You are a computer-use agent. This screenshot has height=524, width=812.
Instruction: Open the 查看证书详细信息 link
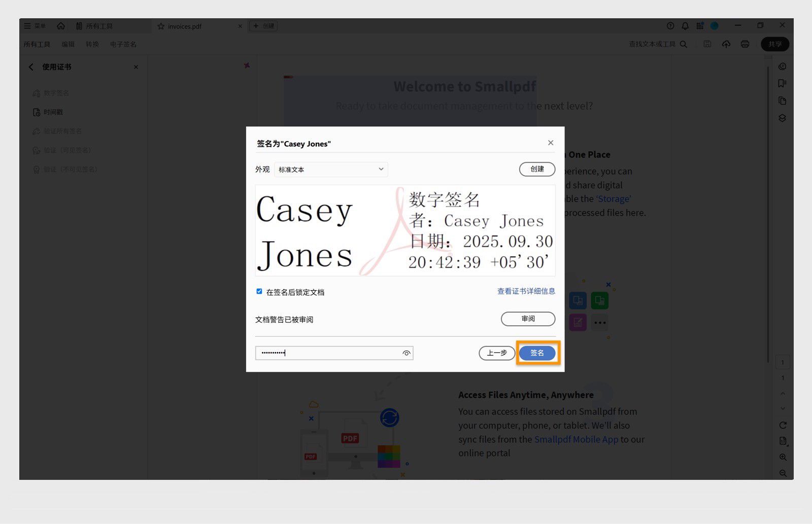pyautogui.click(x=526, y=291)
